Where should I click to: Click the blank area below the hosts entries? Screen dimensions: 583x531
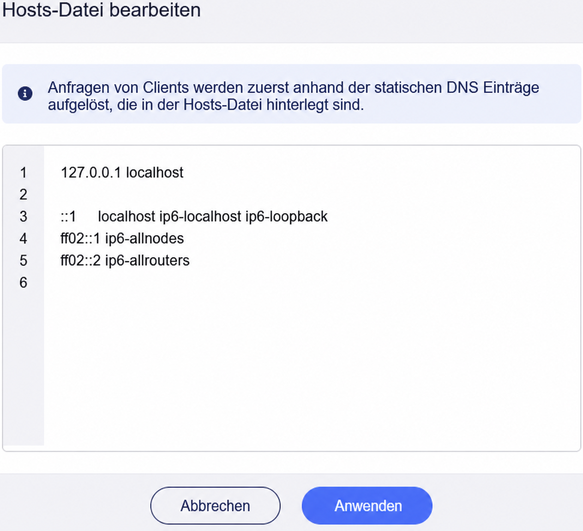[312, 368]
